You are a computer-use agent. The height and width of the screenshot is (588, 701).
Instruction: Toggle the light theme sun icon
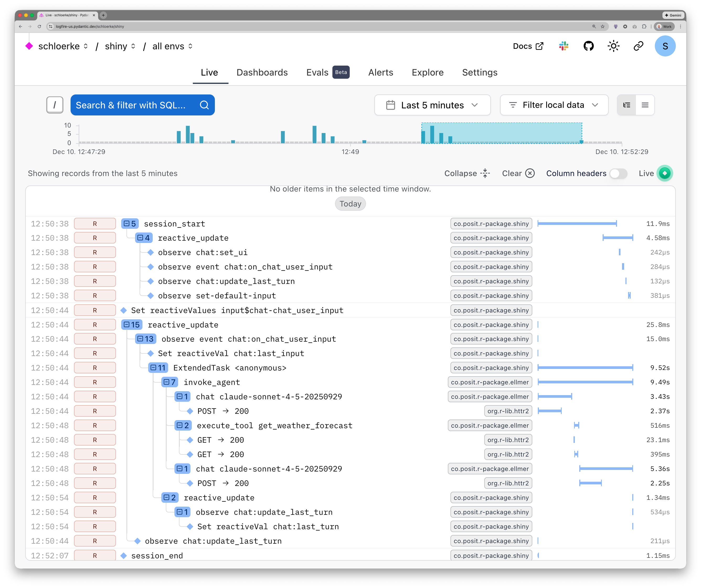(614, 46)
